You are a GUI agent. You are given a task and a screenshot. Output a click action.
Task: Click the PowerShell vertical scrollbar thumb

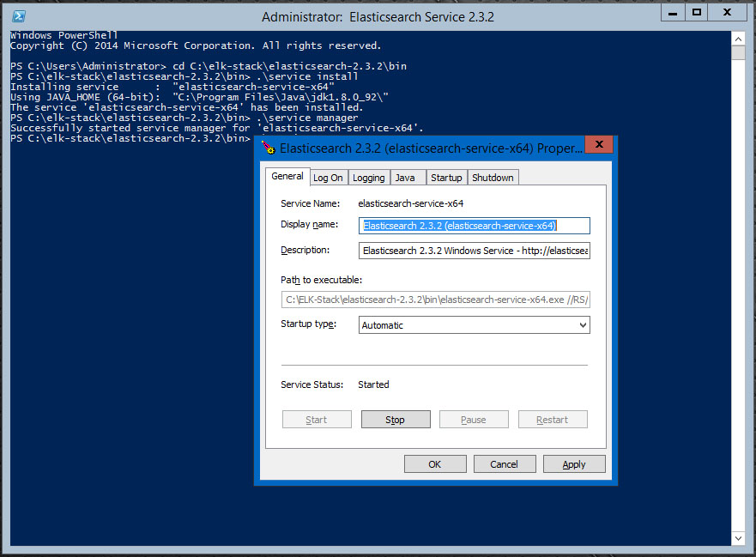pos(738,52)
